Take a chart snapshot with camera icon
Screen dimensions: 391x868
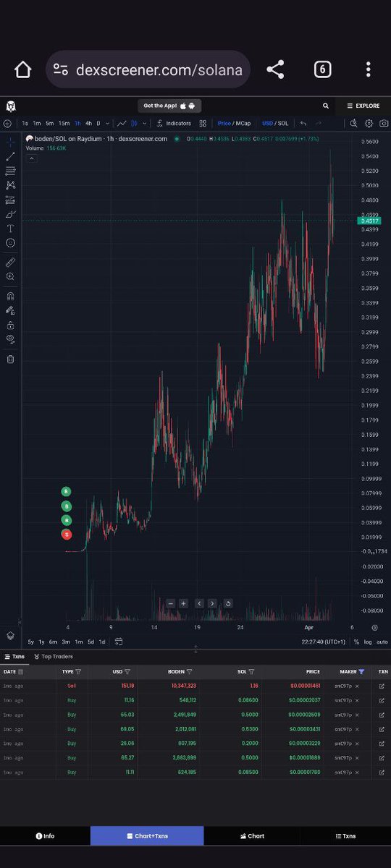(383, 124)
